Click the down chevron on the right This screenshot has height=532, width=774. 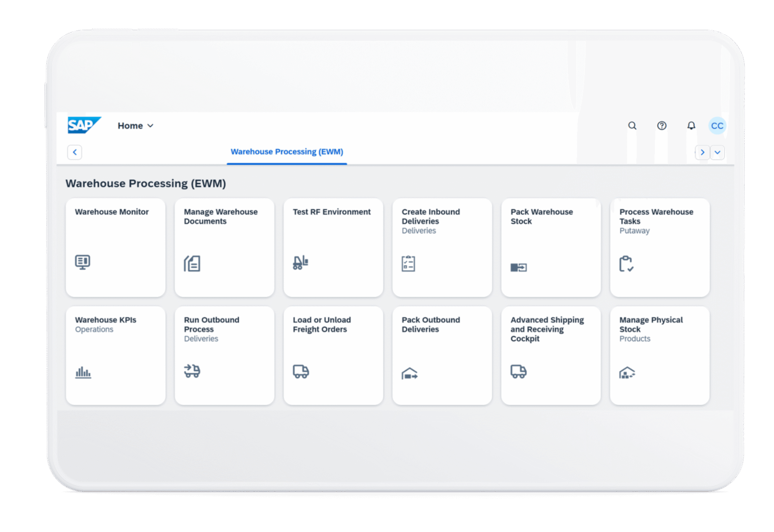pyautogui.click(x=718, y=152)
